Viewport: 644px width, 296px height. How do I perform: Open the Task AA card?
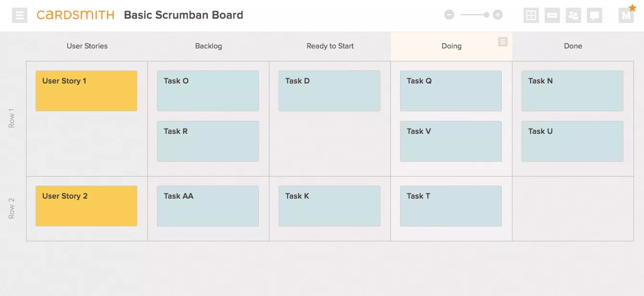click(x=208, y=206)
